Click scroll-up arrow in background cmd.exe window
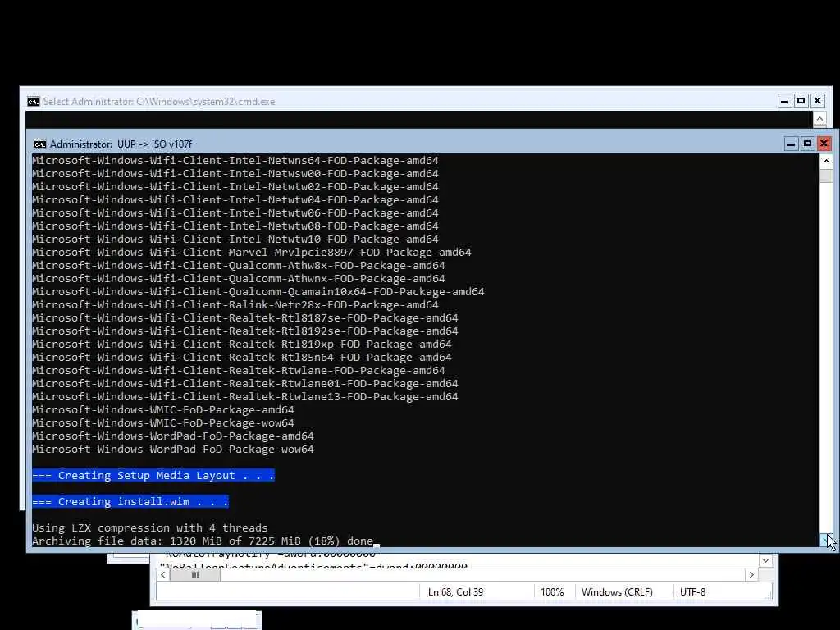The height and width of the screenshot is (630, 840). click(819, 118)
